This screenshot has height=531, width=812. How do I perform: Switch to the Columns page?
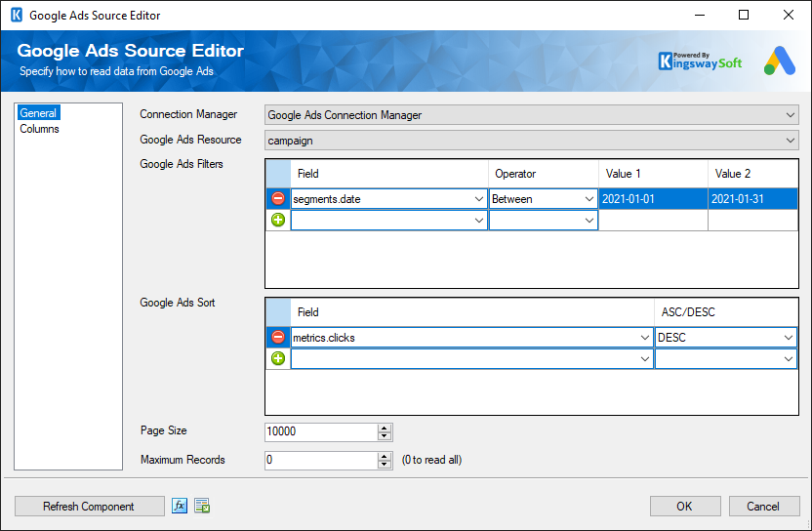click(39, 129)
